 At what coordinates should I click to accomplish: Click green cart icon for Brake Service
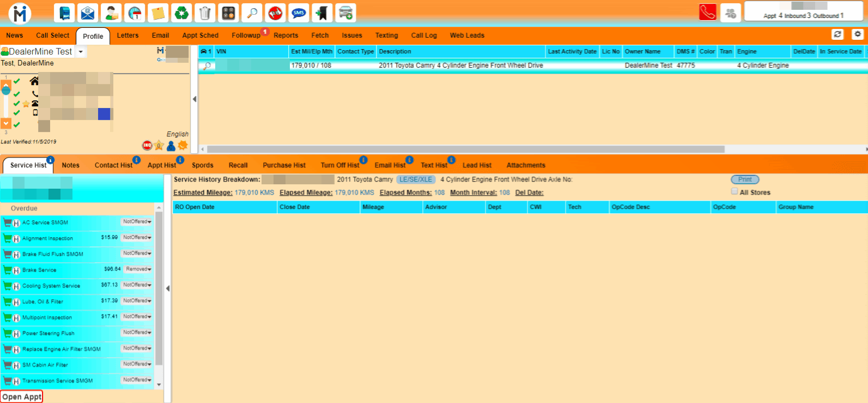click(x=8, y=270)
